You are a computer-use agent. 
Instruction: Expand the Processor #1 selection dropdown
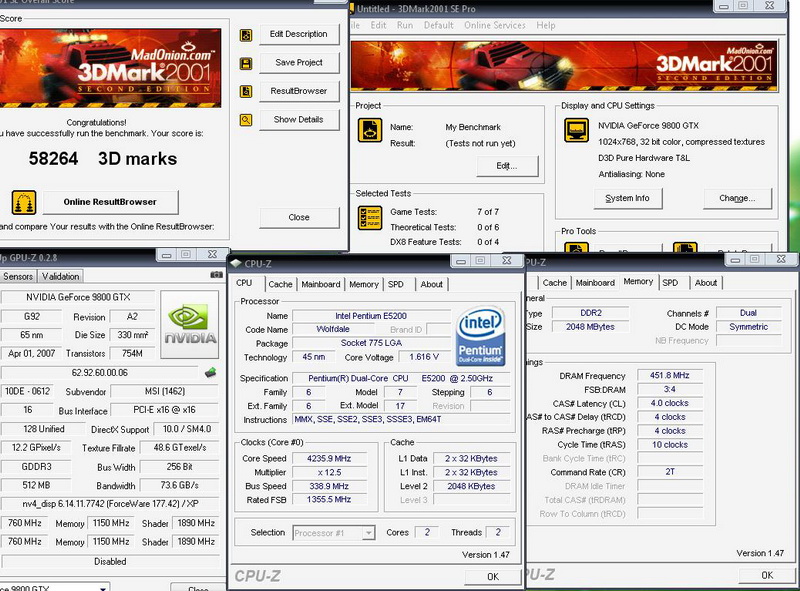tap(368, 533)
